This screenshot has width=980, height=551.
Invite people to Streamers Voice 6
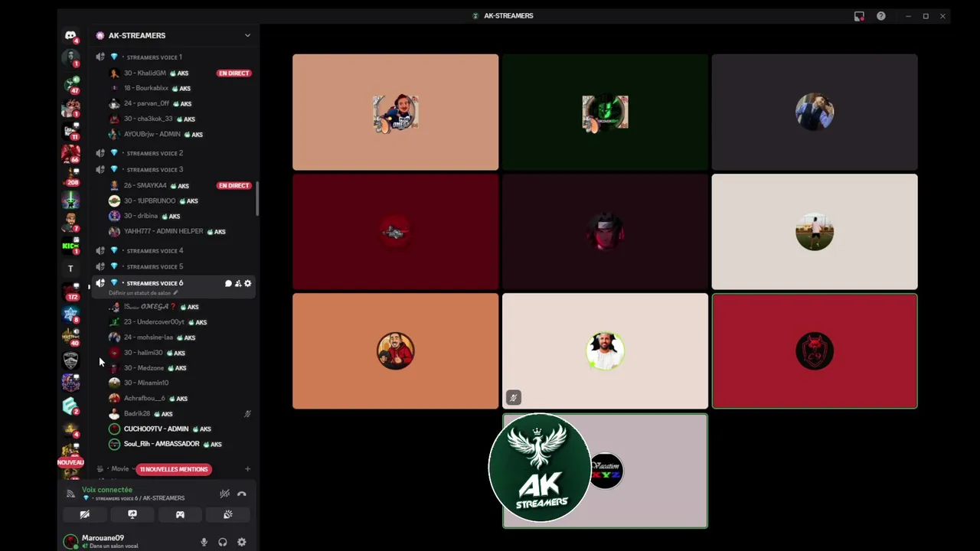click(238, 283)
